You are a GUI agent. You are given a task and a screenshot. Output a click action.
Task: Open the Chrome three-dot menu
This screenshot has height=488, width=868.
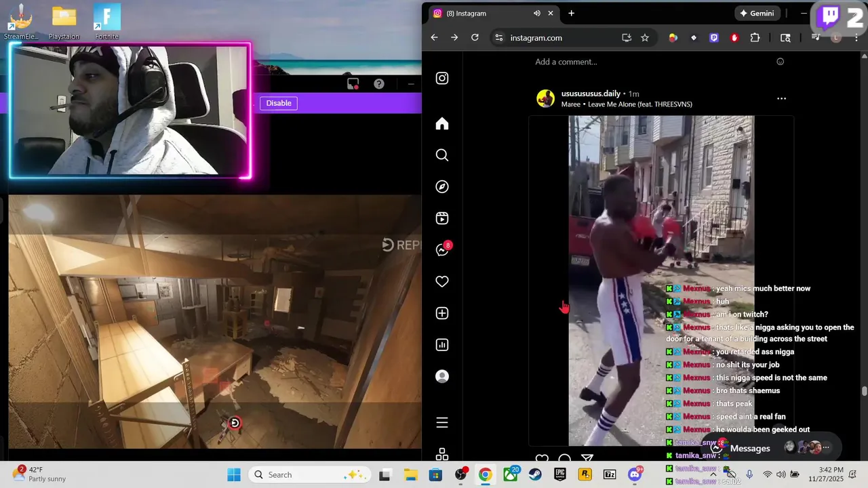point(856,38)
